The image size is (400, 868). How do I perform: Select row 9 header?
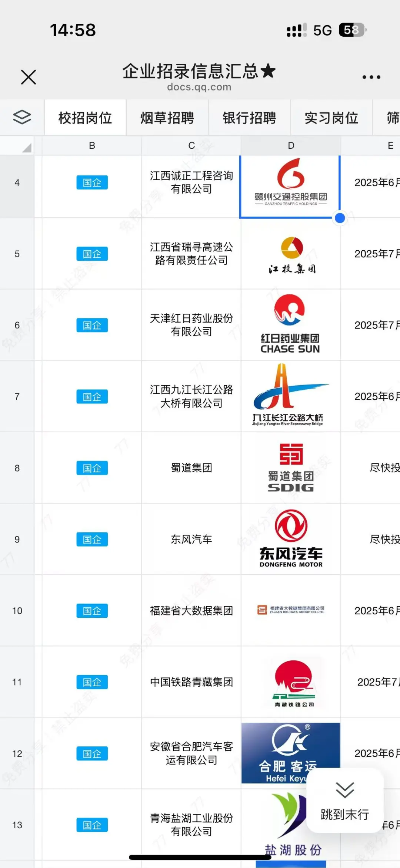coord(17,539)
